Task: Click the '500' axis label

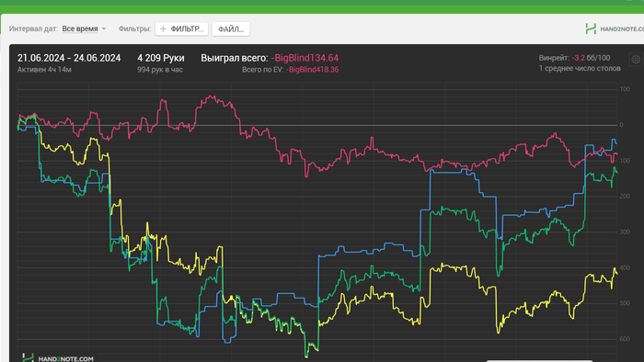Action: (x=625, y=303)
